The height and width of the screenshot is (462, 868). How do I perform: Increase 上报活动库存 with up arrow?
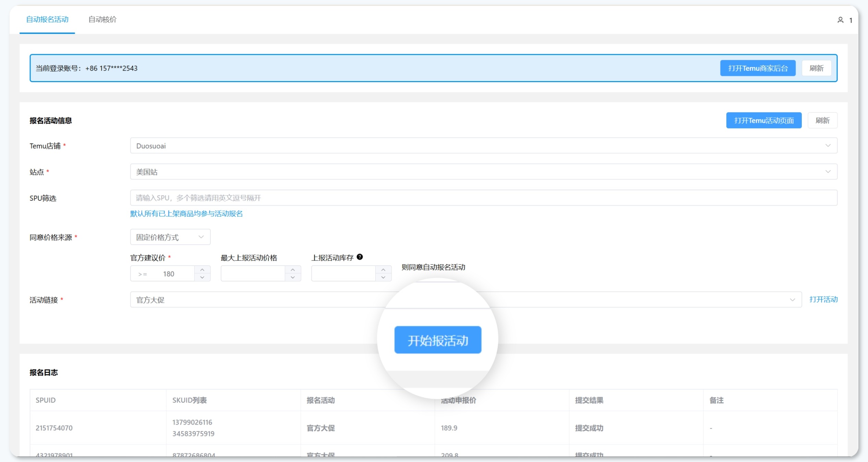coord(383,270)
